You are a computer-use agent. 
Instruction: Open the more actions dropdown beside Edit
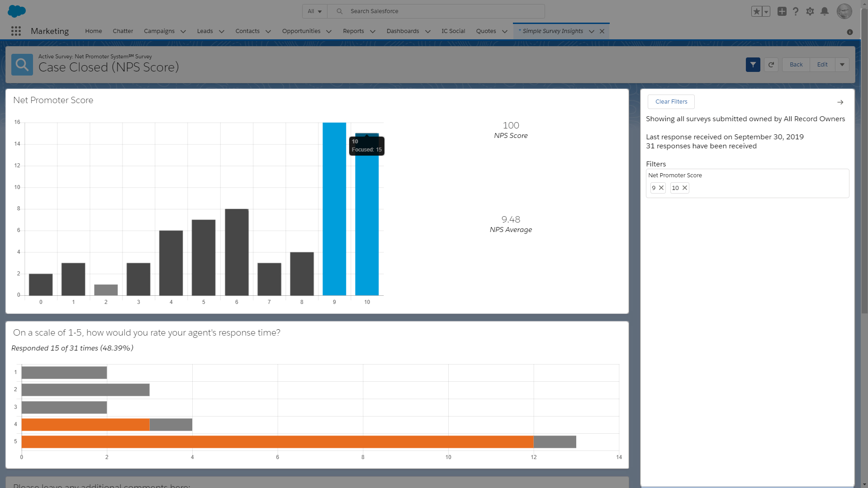(x=842, y=65)
